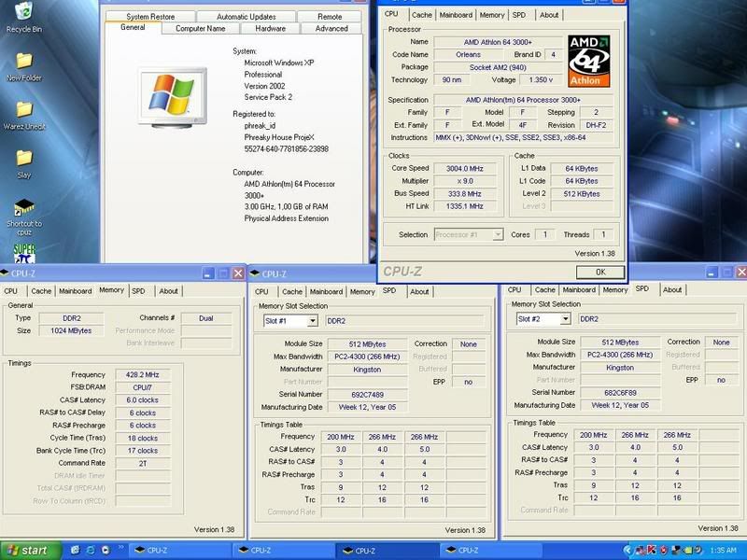
Task: Open the Recycle Bin desktop icon
Action: coord(23,14)
